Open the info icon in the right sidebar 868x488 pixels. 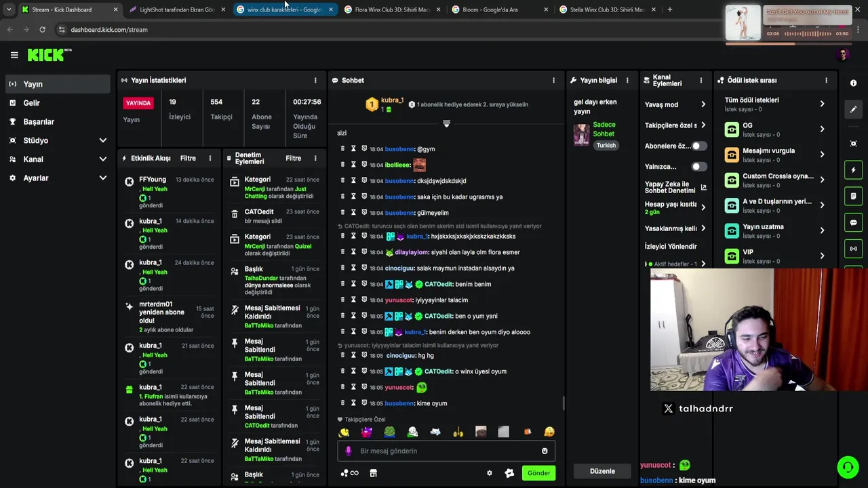click(x=853, y=83)
